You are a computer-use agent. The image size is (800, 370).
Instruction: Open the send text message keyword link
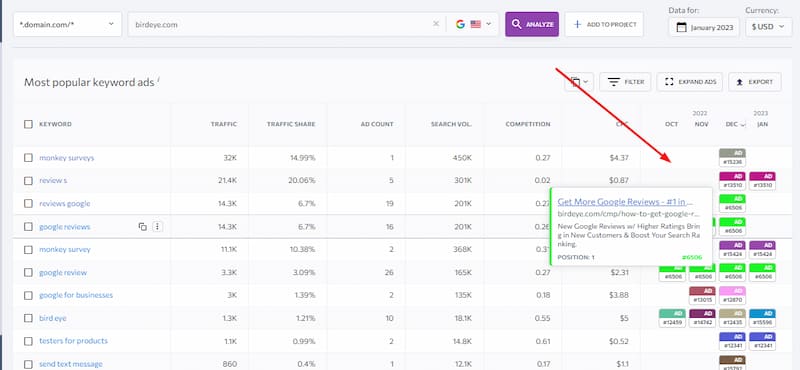[x=71, y=364]
